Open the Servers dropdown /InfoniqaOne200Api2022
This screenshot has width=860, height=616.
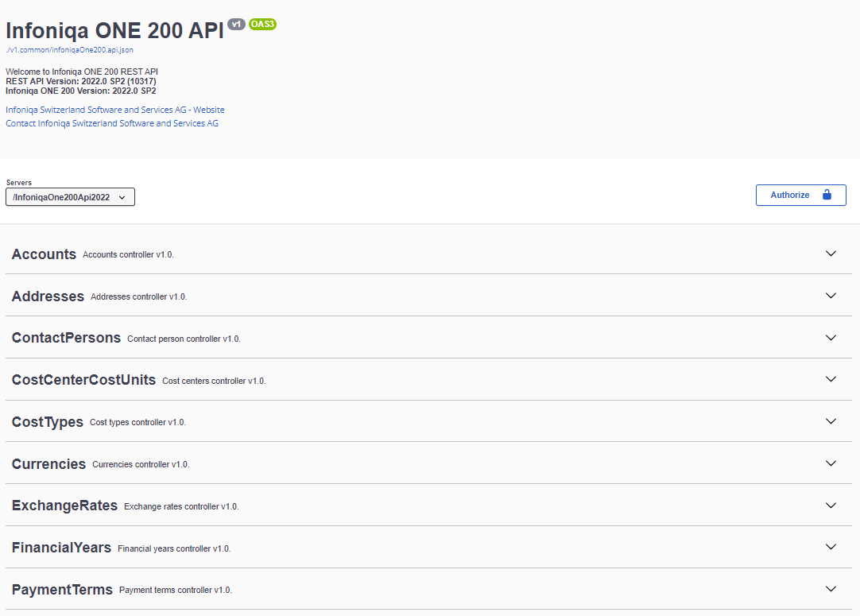pos(70,197)
